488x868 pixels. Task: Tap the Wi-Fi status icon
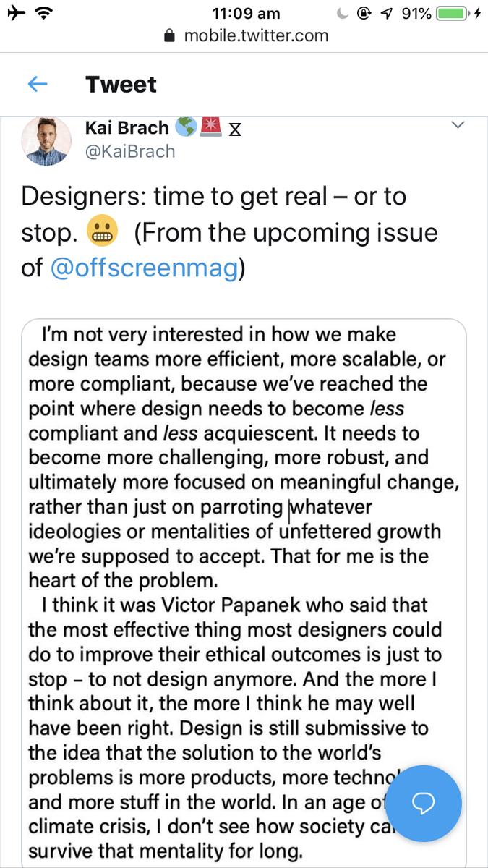point(47,13)
